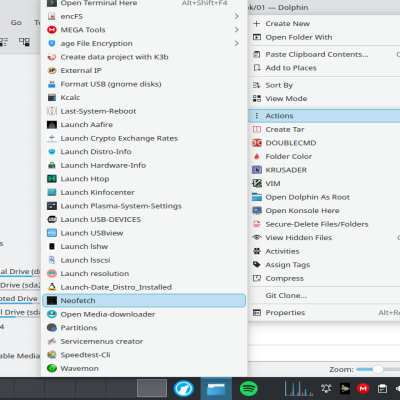The width and height of the screenshot is (400, 400).
Task: Click the VIM icon
Action: [x=257, y=183]
